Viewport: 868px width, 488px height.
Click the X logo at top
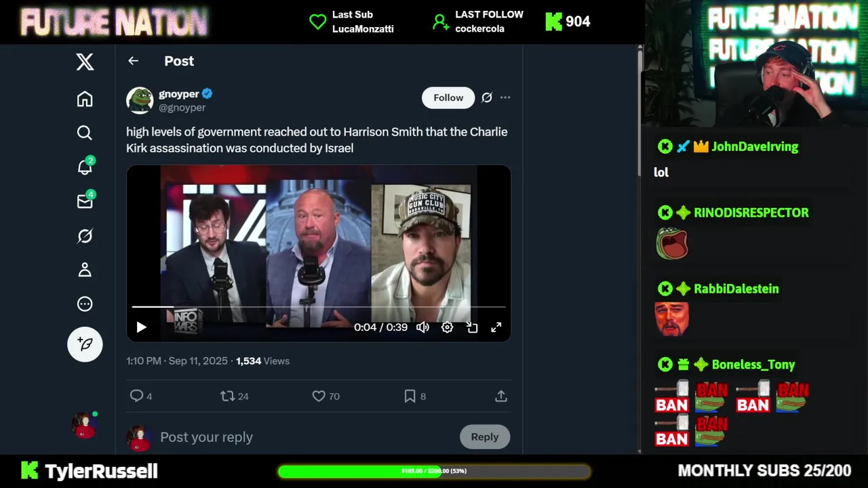(x=85, y=62)
